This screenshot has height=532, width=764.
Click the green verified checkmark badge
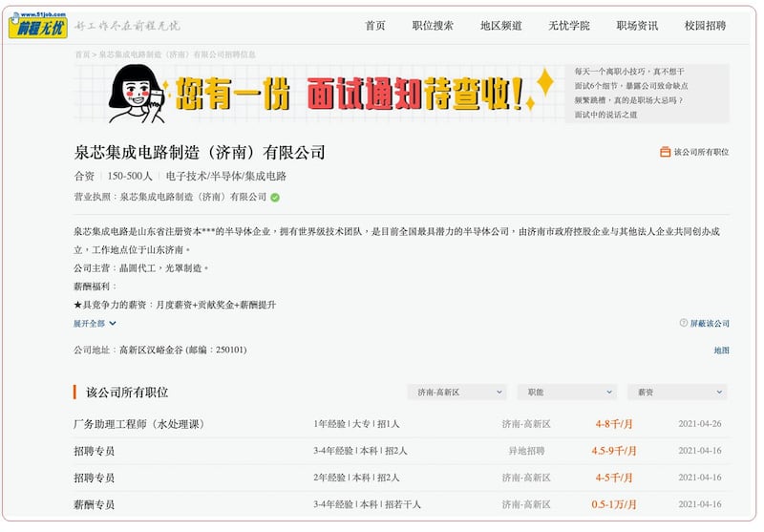(275, 198)
